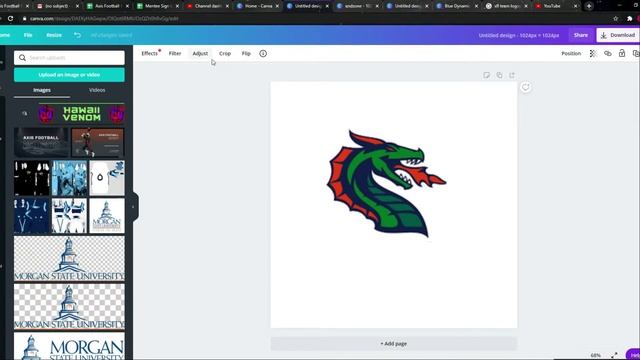Click the undo arrow in header
Viewport: 640px width, 360px height.
[x=77, y=35]
